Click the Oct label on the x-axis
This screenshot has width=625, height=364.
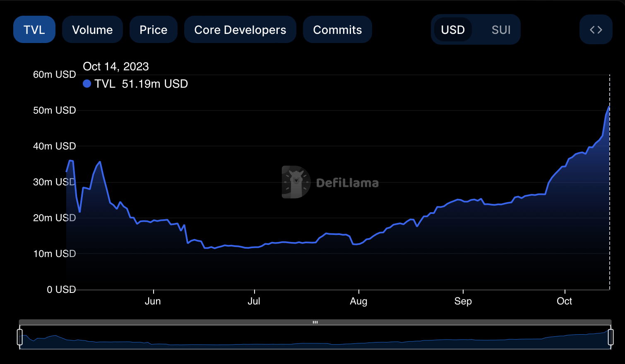565,301
